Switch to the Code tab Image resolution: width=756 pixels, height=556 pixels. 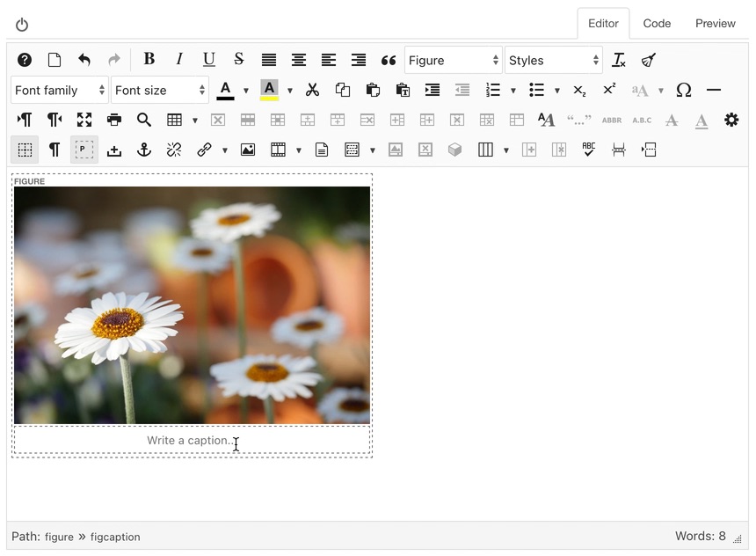(657, 24)
